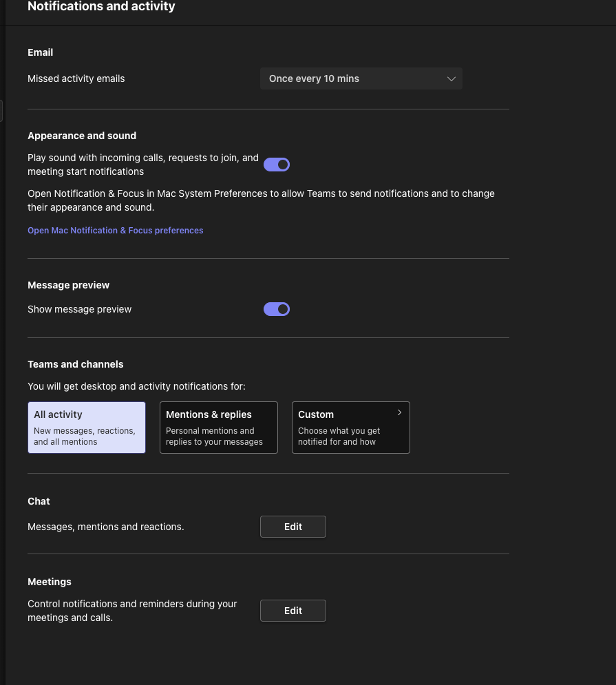Edit Meetings notification settings

click(293, 611)
